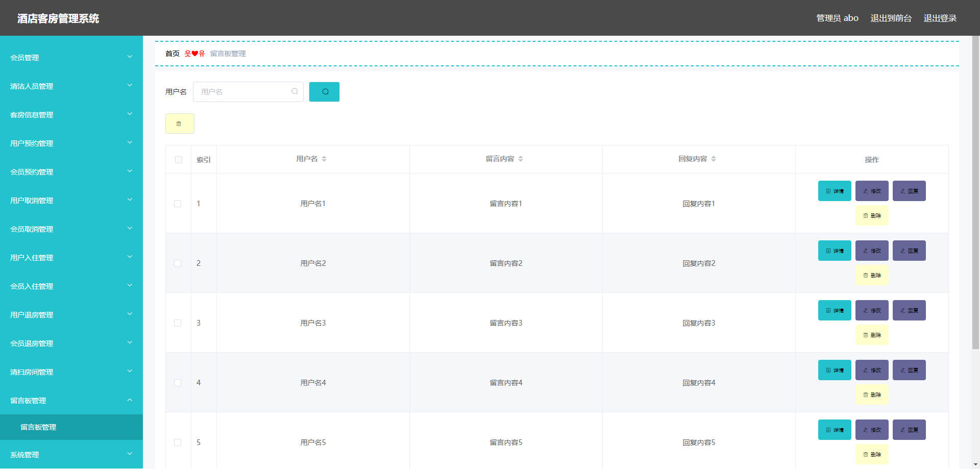Expand the 会员管理 sidebar menu

click(71, 57)
